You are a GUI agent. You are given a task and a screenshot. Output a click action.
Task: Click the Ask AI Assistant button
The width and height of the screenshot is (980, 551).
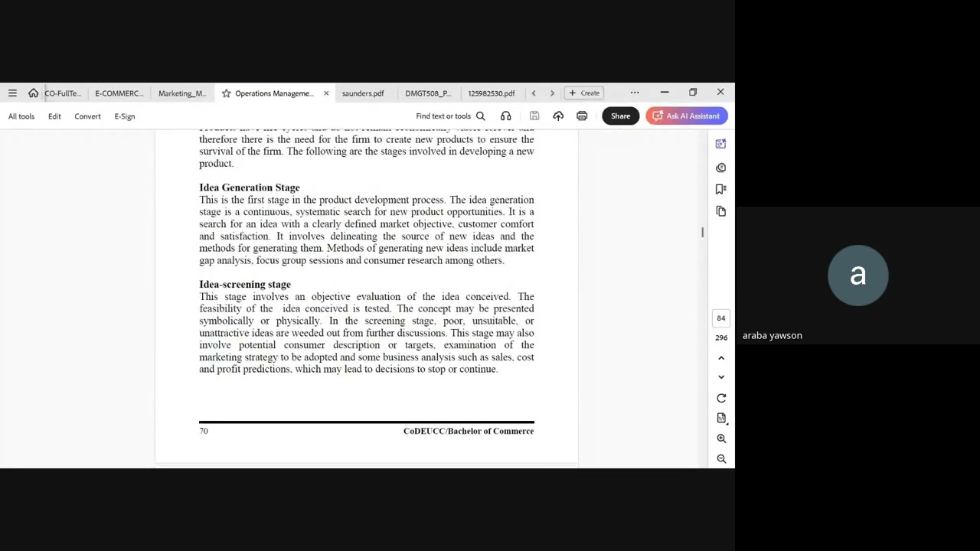687,116
